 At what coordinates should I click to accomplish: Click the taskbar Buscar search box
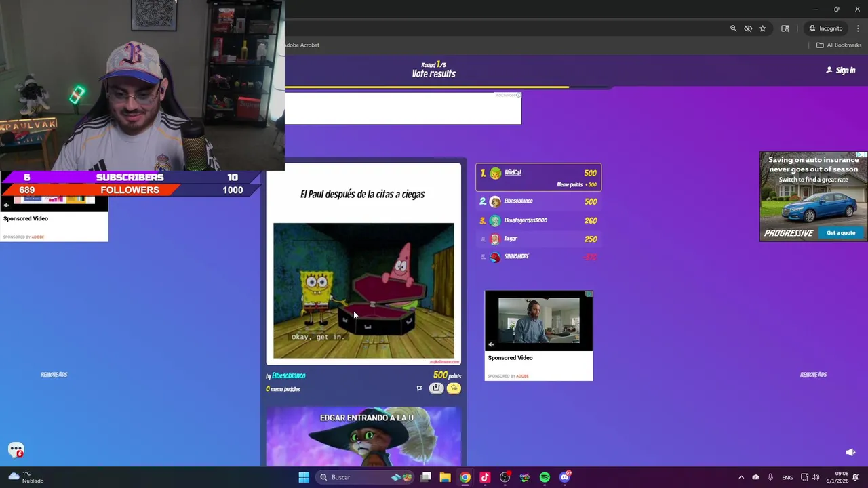(x=366, y=477)
